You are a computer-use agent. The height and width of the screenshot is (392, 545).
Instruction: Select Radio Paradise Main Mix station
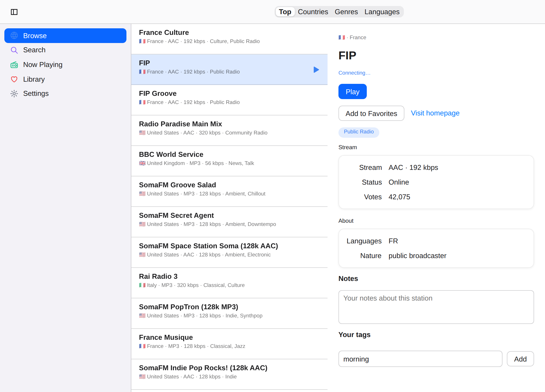point(229,130)
